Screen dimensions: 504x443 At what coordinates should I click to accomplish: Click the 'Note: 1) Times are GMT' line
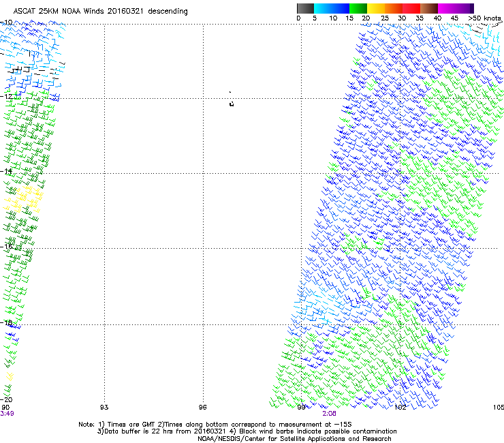[x=215, y=425]
